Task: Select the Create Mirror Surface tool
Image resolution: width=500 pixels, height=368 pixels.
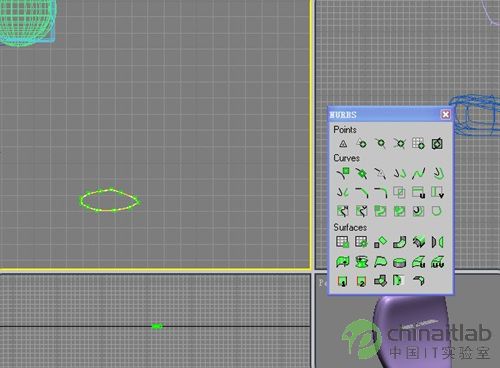Action: pos(437,242)
